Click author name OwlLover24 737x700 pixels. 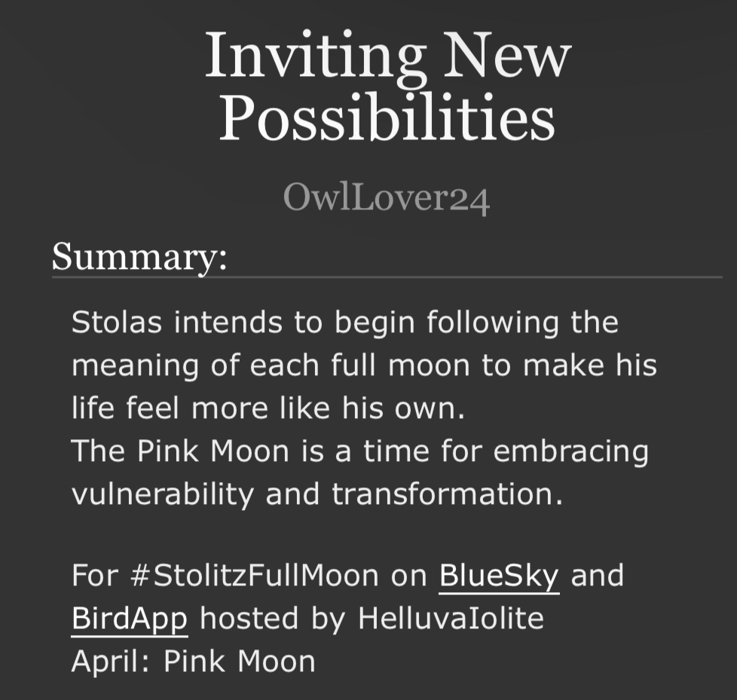[x=387, y=199]
